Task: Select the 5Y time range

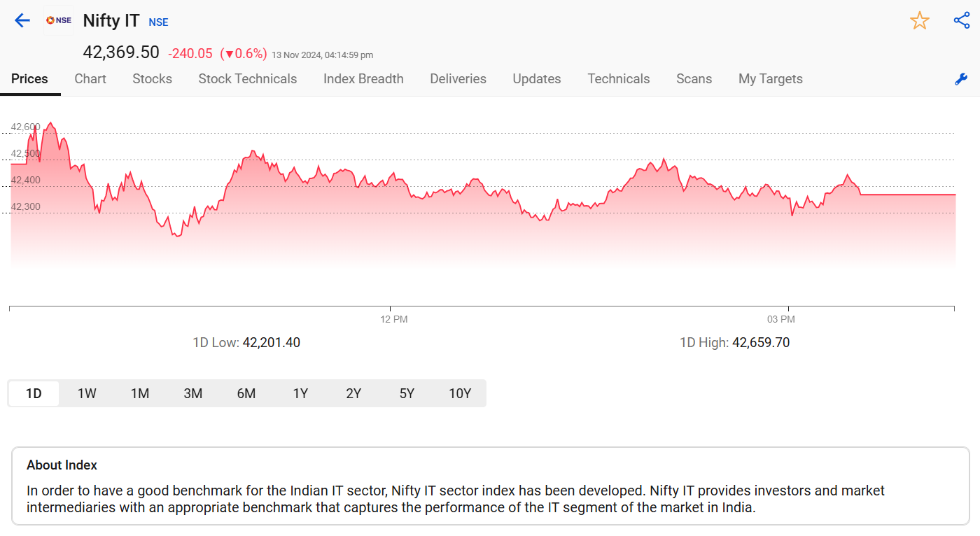Action: 407,393
